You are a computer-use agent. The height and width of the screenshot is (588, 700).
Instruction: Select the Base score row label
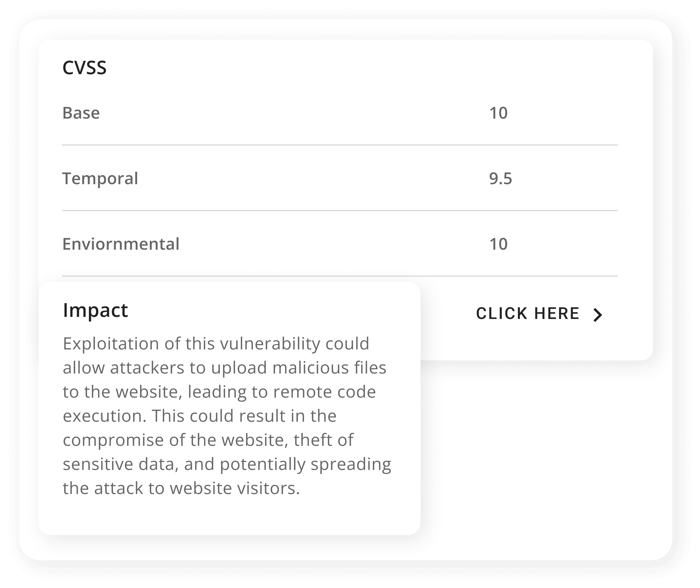click(x=81, y=113)
